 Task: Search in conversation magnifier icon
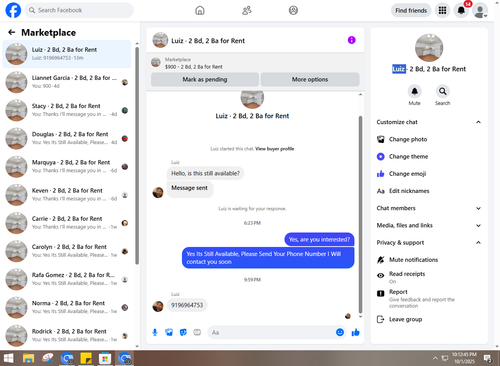tap(442, 91)
